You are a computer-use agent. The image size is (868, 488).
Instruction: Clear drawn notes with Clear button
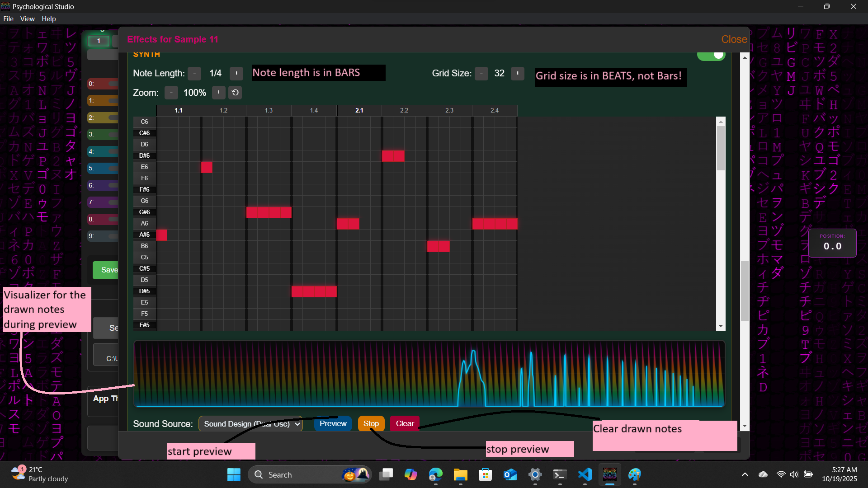tap(405, 423)
